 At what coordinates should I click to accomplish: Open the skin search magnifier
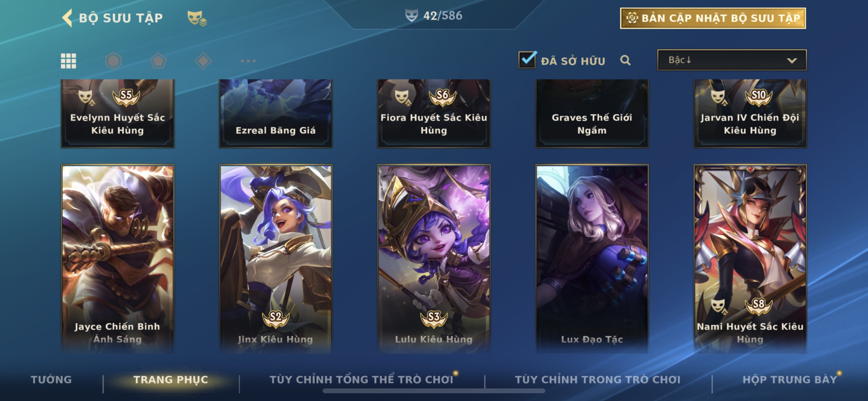point(625,60)
